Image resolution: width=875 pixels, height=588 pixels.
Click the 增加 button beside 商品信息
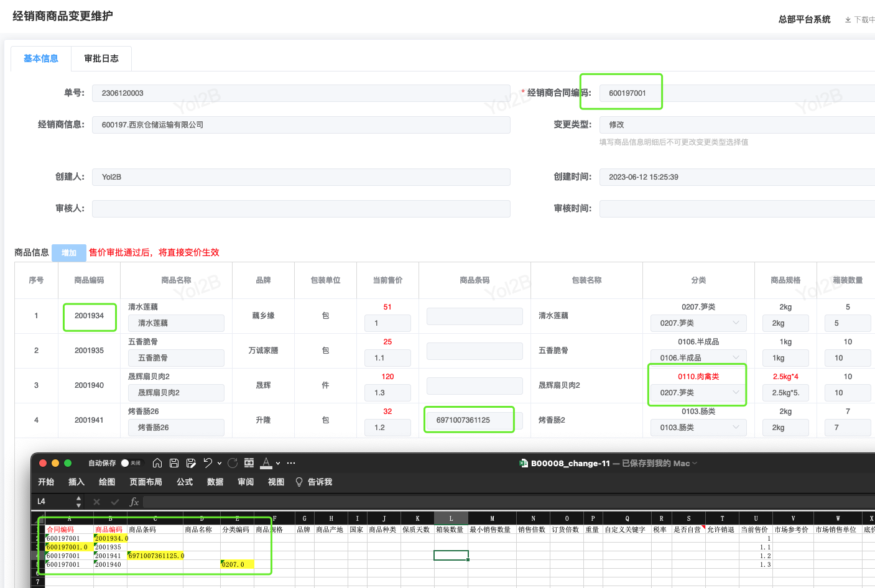(69, 252)
